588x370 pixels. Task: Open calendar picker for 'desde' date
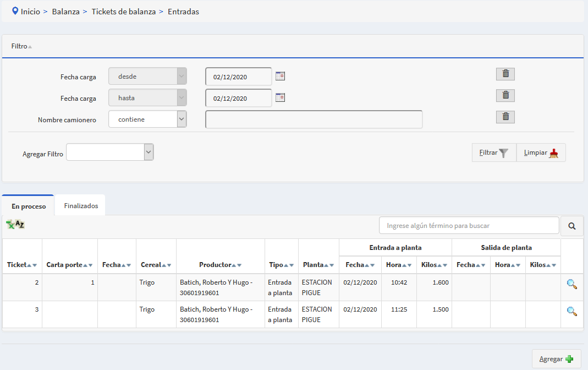pyautogui.click(x=280, y=76)
